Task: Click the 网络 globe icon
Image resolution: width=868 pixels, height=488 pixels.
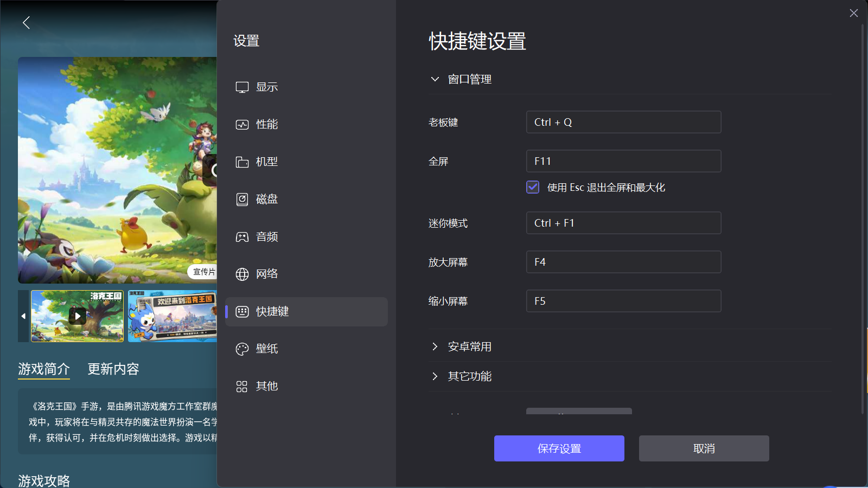Action: (x=242, y=274)
